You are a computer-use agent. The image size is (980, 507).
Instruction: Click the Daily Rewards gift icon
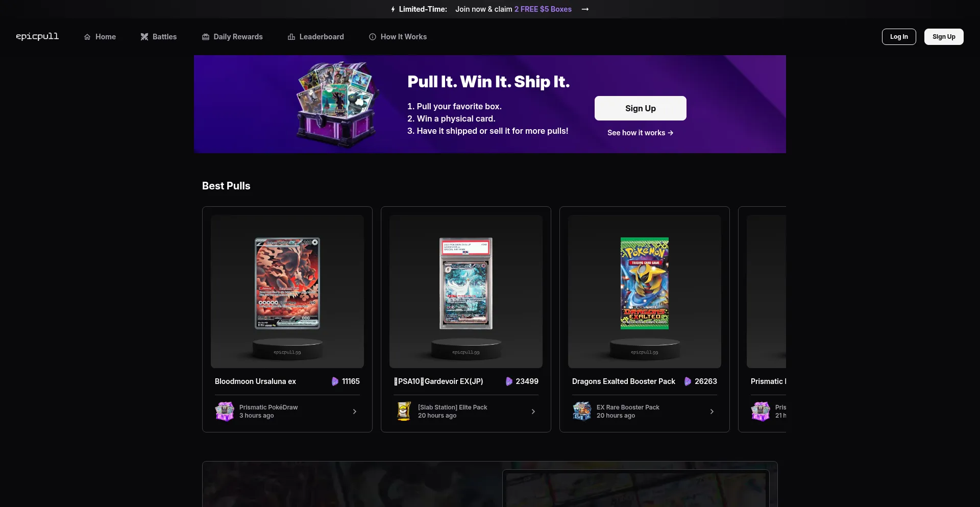206,37
